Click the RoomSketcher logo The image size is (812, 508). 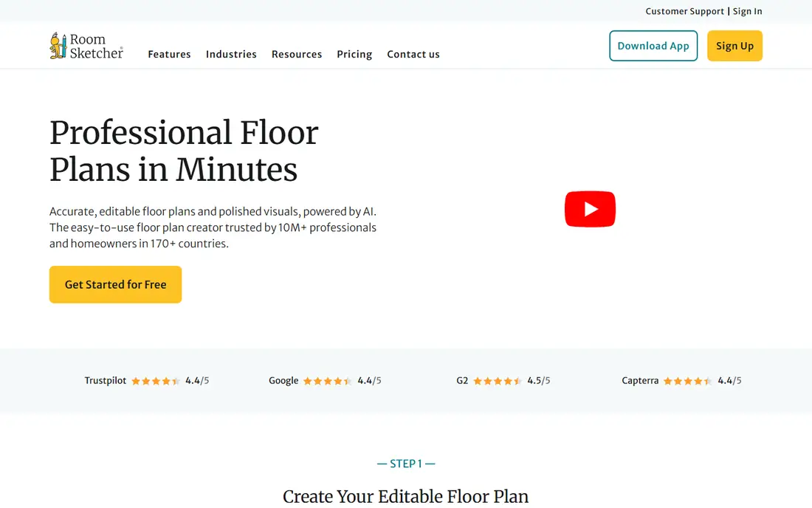(86, 46)
